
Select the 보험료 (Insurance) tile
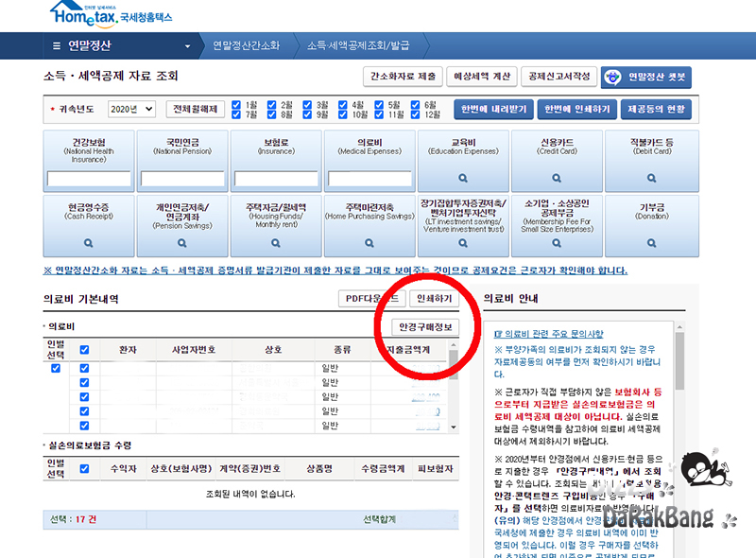coord(276,161)
